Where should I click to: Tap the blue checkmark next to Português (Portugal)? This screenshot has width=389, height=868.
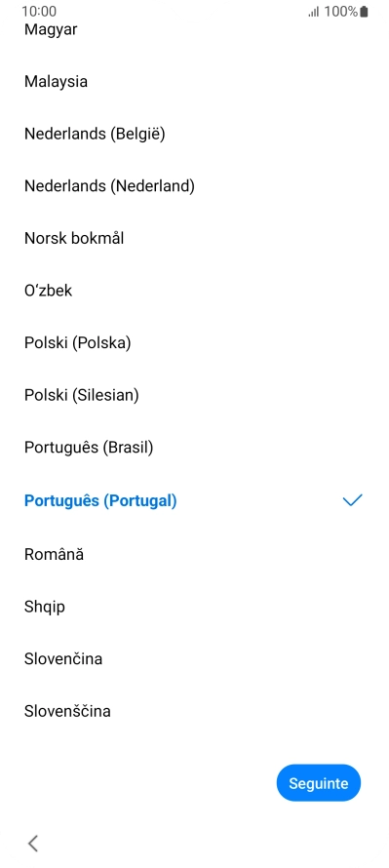(x=353, y=500)
